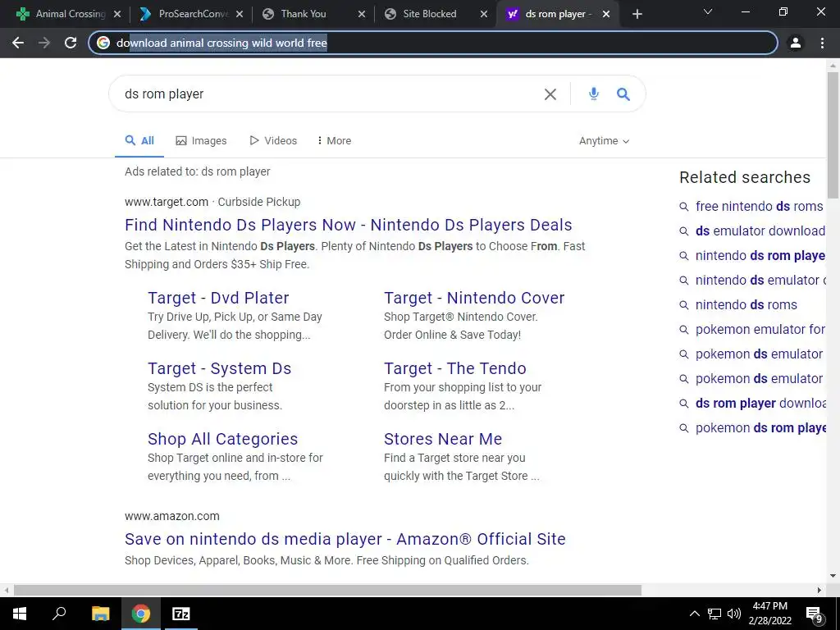Image resolution: width=840 pixels, height=630 pixels.
Task: Open network status tray icon
Action: point(714,614)
